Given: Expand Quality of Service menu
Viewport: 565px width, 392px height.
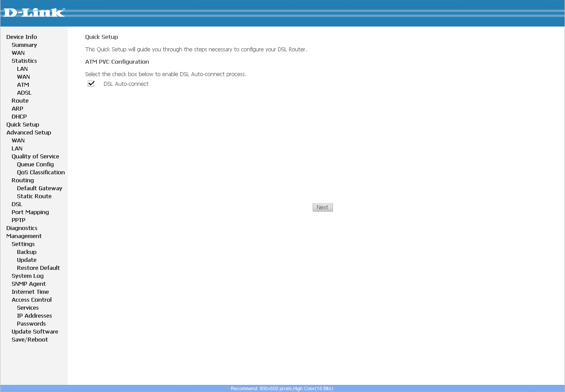Looking at the screenshot, I should (35, 157).
